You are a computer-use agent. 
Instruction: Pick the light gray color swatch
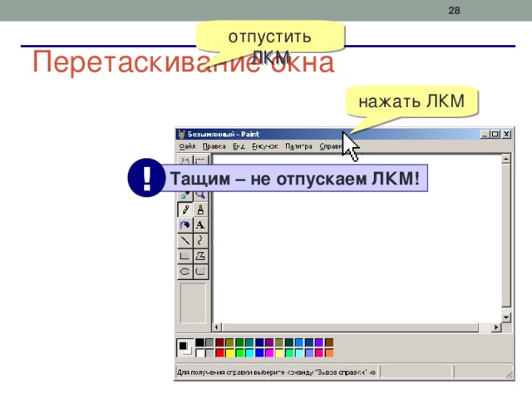click(x=210, y=352)
